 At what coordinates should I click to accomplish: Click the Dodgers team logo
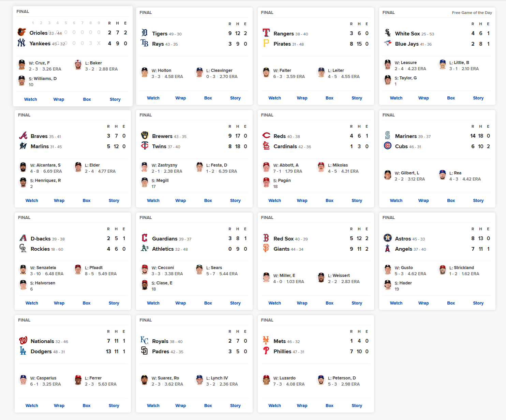click(x=23, y=351)
